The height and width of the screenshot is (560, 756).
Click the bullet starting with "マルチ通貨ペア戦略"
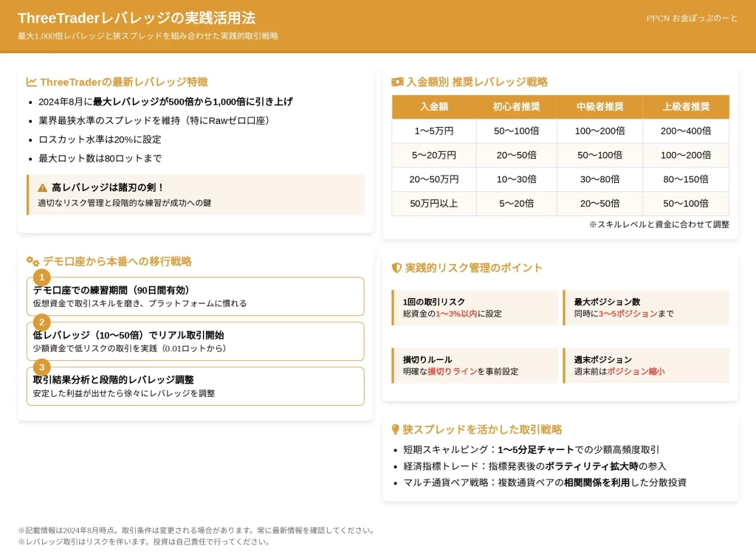click(x=545, y=483)
